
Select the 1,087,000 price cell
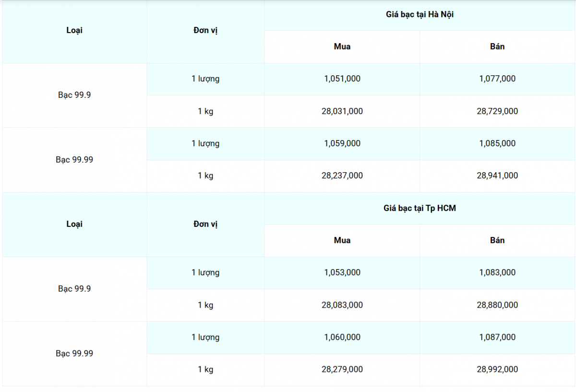click(497, 337)
